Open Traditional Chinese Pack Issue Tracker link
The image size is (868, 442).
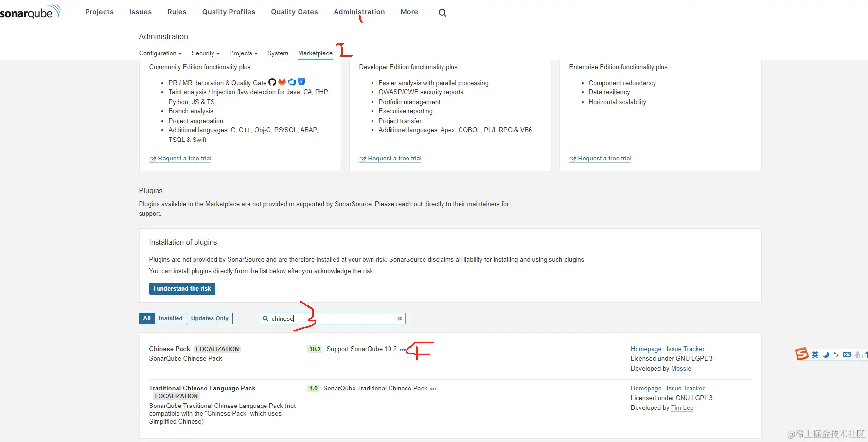685,389
